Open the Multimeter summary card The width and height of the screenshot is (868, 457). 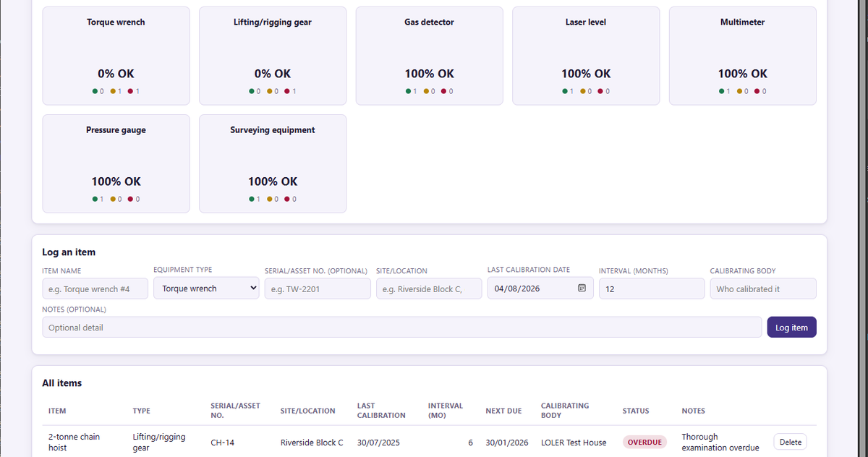(x=743, y=56)
